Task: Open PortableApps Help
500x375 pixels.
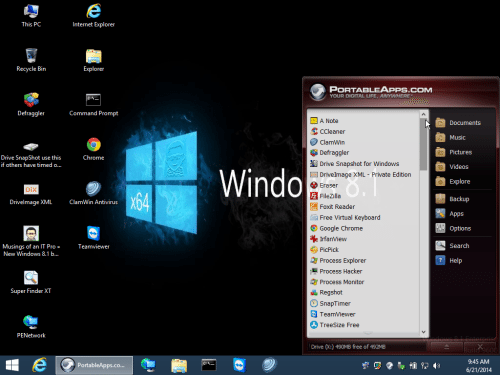Action: [449, 260]
